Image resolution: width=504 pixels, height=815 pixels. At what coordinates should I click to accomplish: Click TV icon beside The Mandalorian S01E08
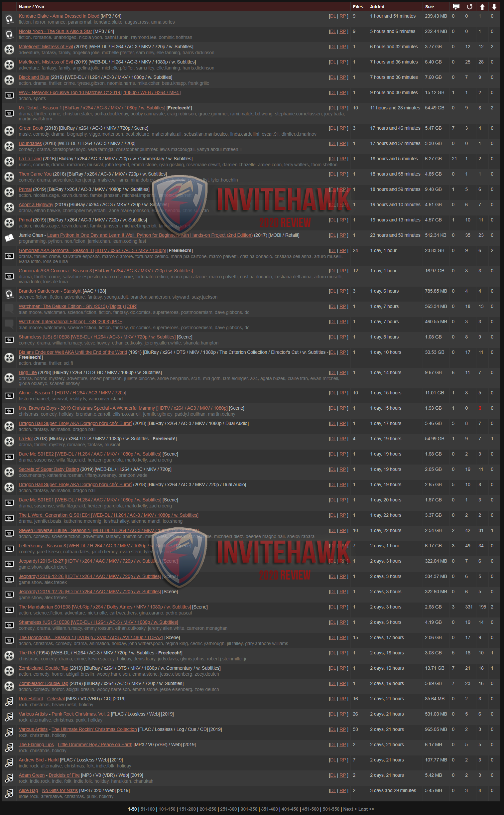pos(9,610)
